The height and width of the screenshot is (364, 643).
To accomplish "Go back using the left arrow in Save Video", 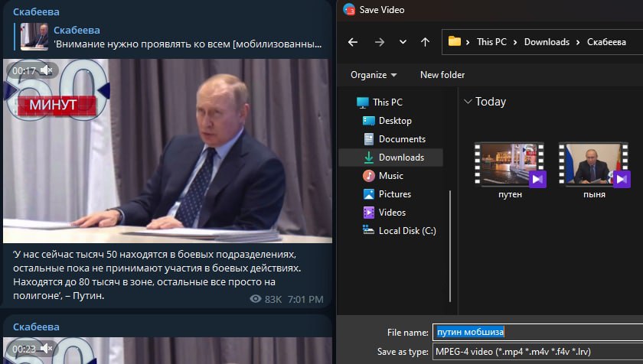I will click(353, 42).
